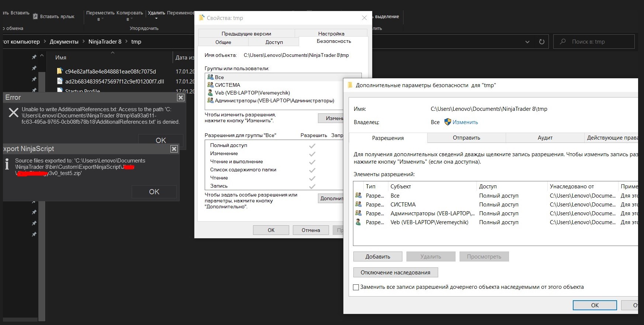Click 'tmp' breadcrumb segment in address bar
The width and height of the screenshot is (644, 325).
[136, 42]
